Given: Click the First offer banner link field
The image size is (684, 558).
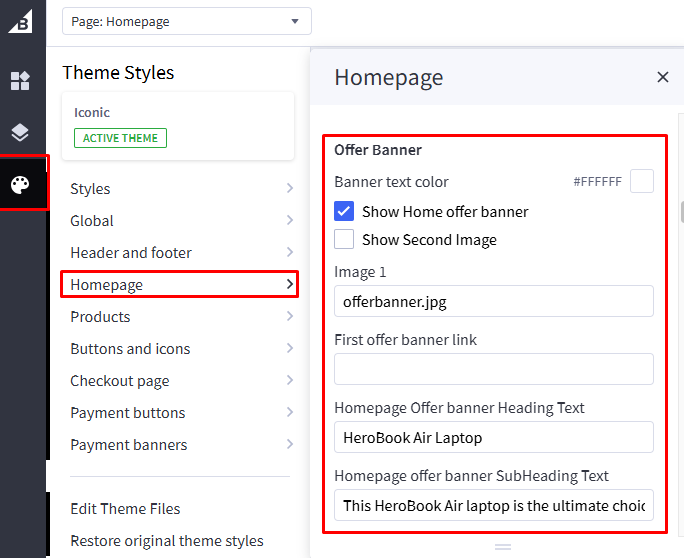Looking at the screenshot, I should (493, 369).
